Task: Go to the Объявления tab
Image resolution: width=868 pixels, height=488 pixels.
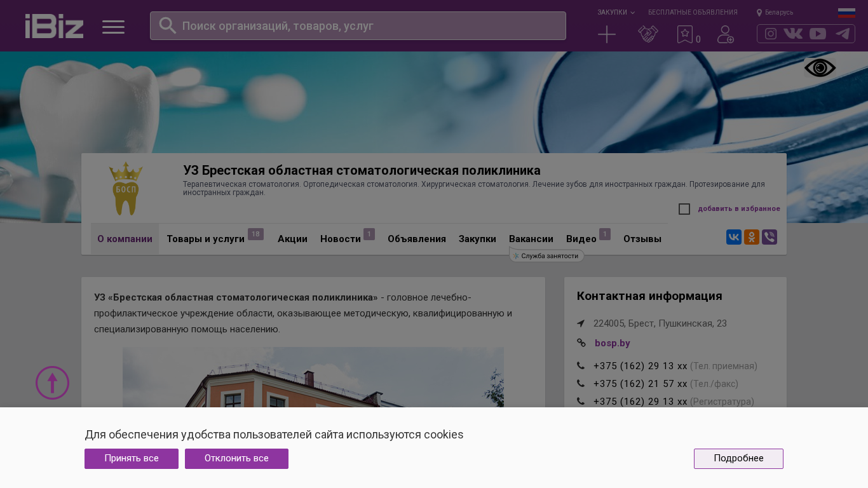Action: pyautogui.click(x=417, y=239)
